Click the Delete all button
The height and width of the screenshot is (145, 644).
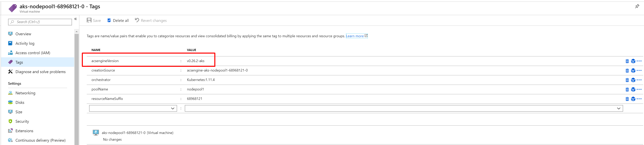coord(118,20)
